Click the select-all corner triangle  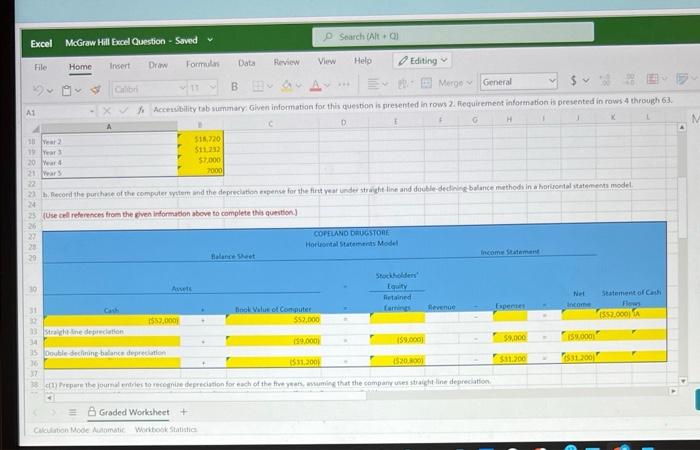(x=37, y=129)
